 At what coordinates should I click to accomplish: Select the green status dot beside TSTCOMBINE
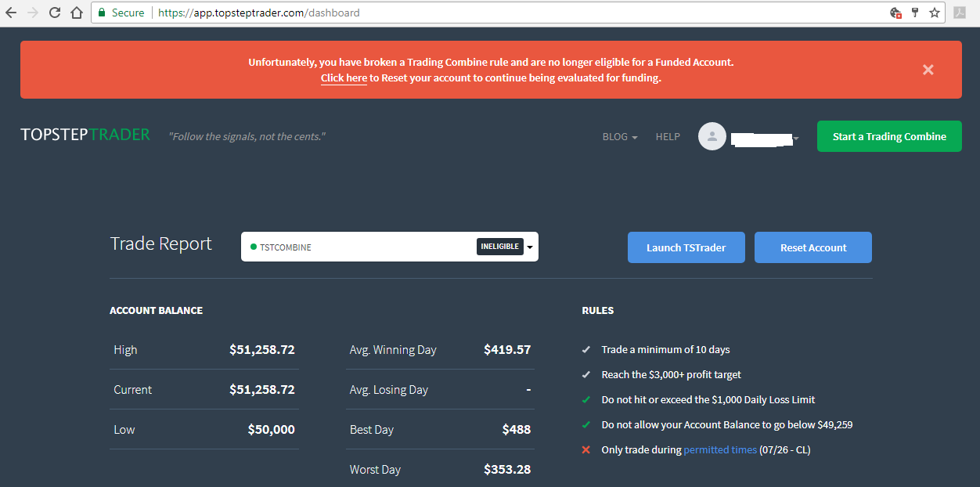[254, 247]
